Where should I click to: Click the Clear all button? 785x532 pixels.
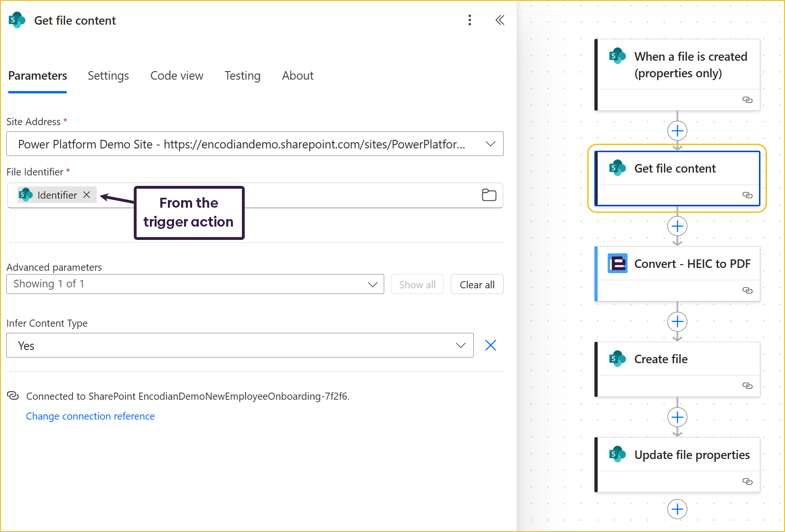477,284
